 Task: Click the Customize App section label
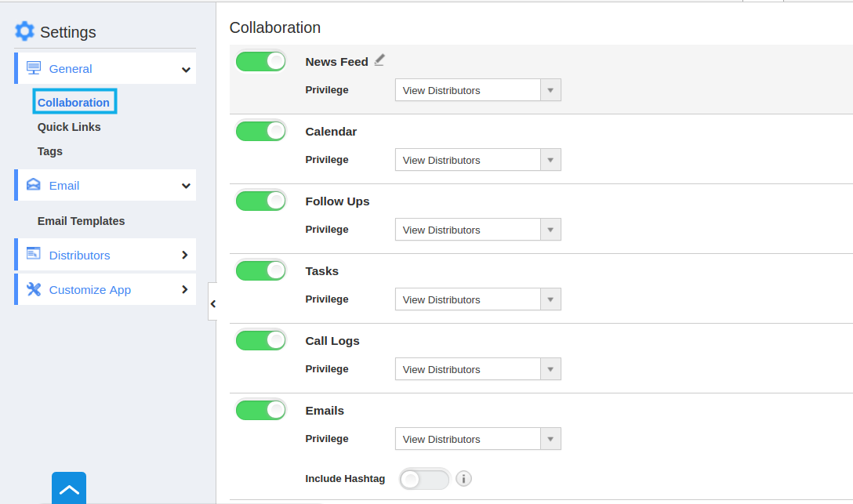point(89,290)
